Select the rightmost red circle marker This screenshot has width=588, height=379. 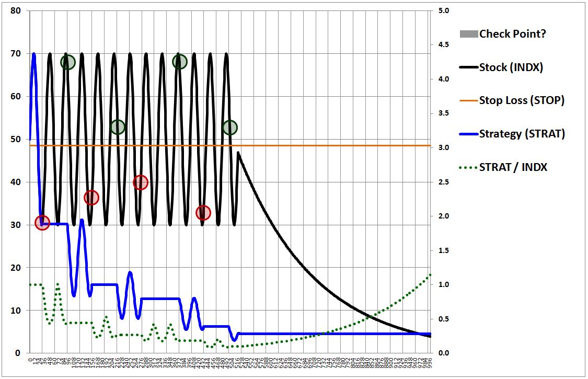coord(203,213)
